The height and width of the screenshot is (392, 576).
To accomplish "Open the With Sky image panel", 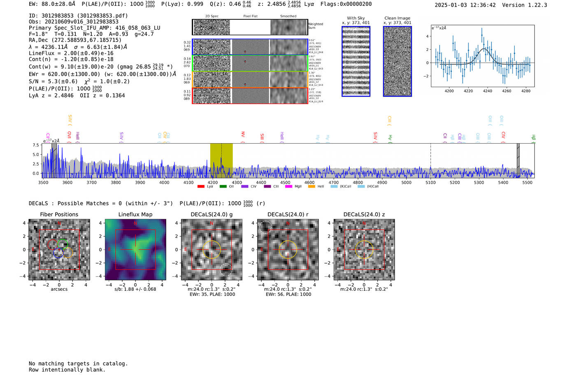I will pyautogui.click(x=356, y=61).
